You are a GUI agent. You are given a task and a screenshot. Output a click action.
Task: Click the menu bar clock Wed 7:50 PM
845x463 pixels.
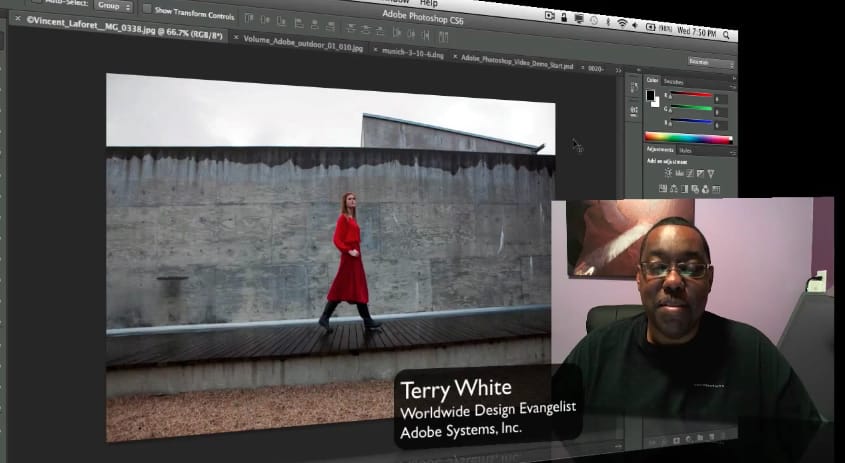tap(697, 32)
